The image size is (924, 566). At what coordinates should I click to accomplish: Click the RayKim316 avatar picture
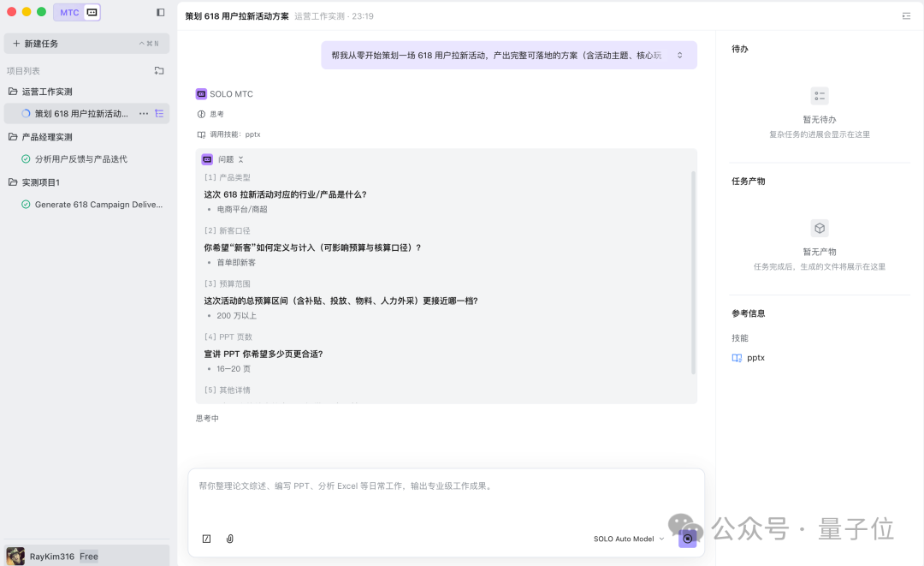pos(15,556)
